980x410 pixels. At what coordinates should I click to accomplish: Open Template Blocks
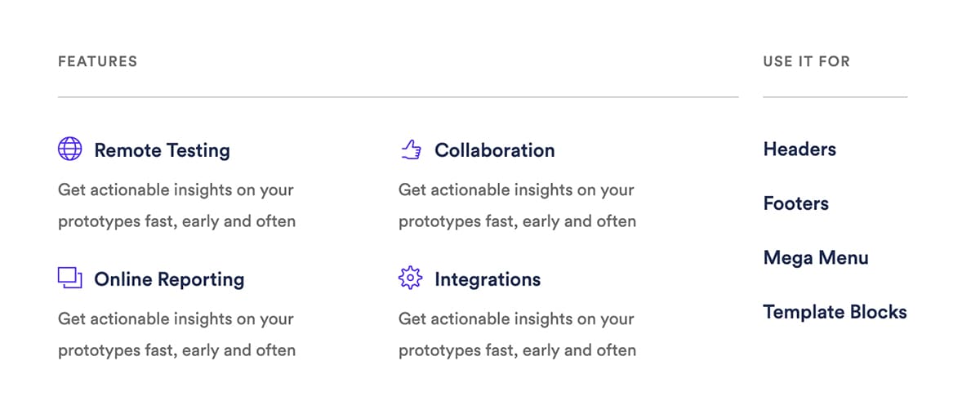click(835, 312)
